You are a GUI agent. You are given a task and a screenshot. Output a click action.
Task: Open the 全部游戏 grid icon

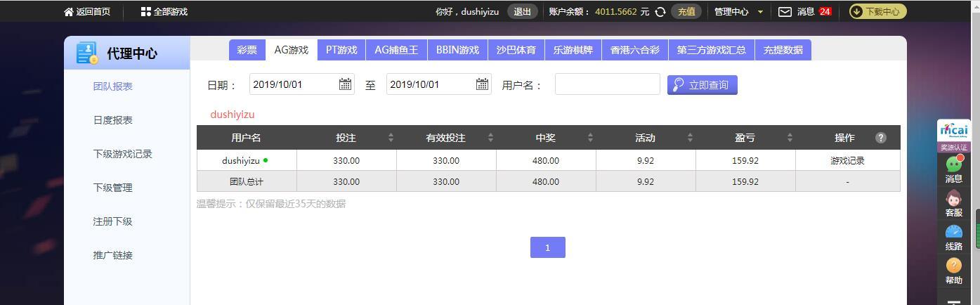pos(145,12)
